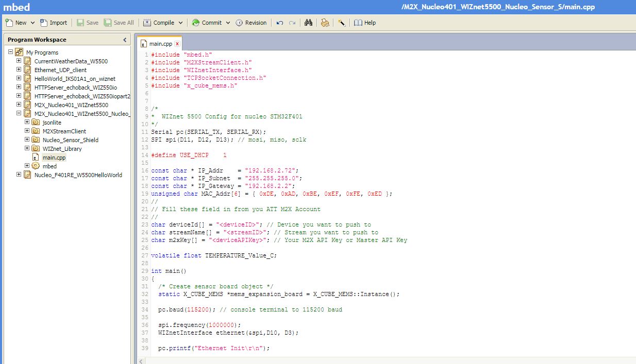Expand the WIZnet_Library folder
The height and width of the screenshot is (364, 636).
tap(27, 148)
